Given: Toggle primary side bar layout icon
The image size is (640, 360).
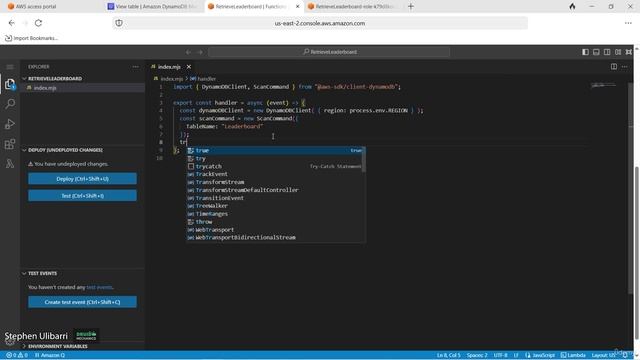Looking at the screenshot, I should 585,52.
